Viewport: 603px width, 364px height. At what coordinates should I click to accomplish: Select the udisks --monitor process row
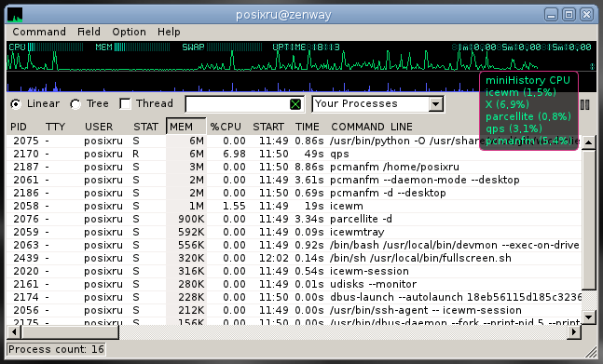click(294, 285)
